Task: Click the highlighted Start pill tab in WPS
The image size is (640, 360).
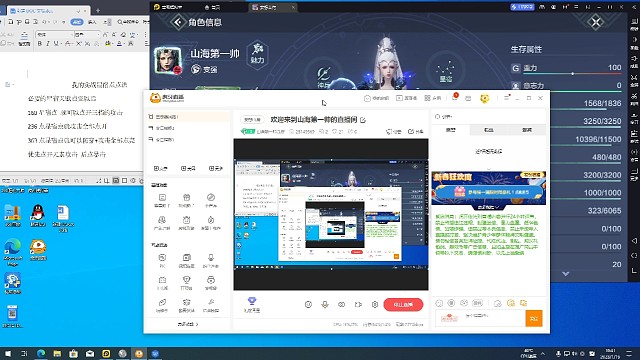Action: [77, 22]
